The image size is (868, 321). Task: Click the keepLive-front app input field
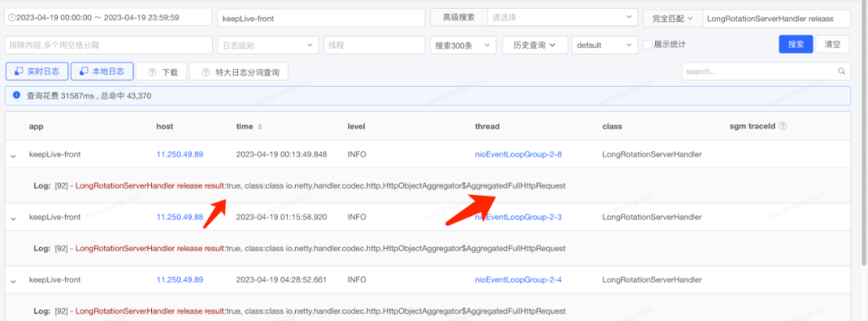coord(321,18)
